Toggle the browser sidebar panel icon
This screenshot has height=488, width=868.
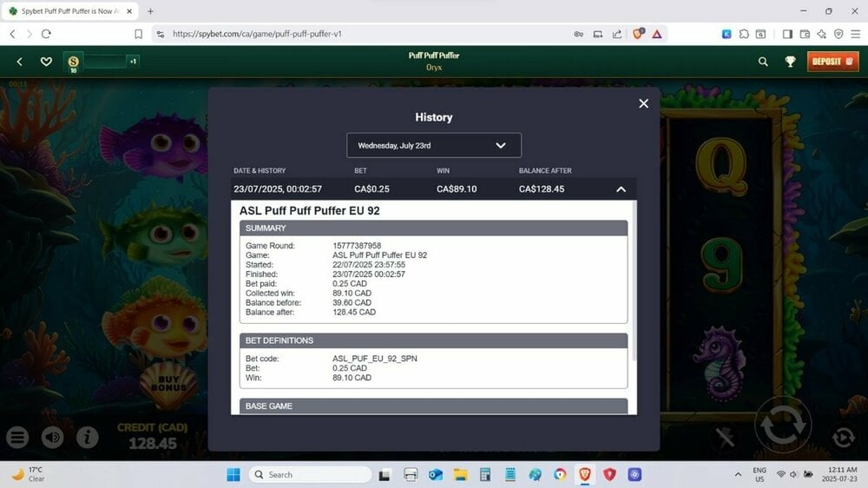tap(787, 34)
